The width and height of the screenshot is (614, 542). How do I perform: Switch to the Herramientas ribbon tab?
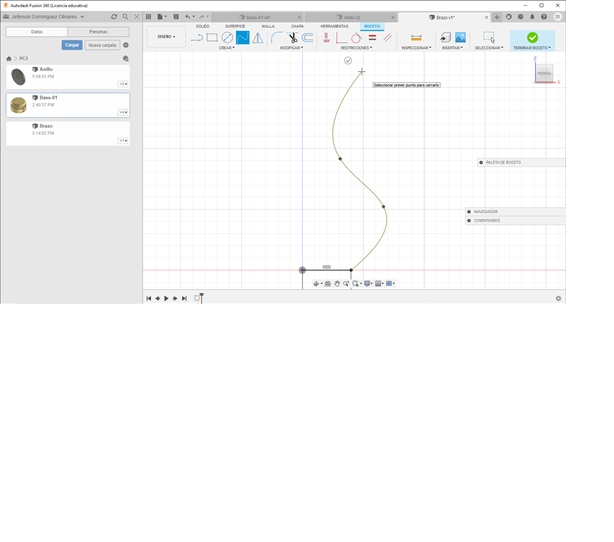click(334, 26)
